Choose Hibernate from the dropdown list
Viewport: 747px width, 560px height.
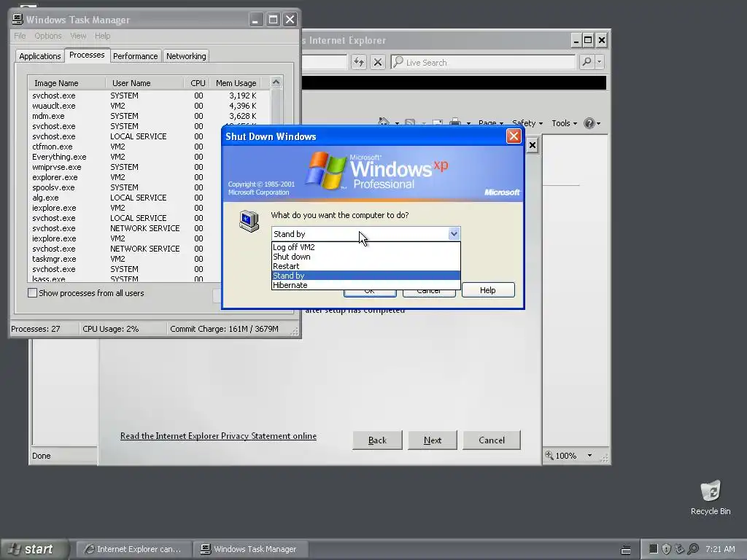tap(366, 285)
